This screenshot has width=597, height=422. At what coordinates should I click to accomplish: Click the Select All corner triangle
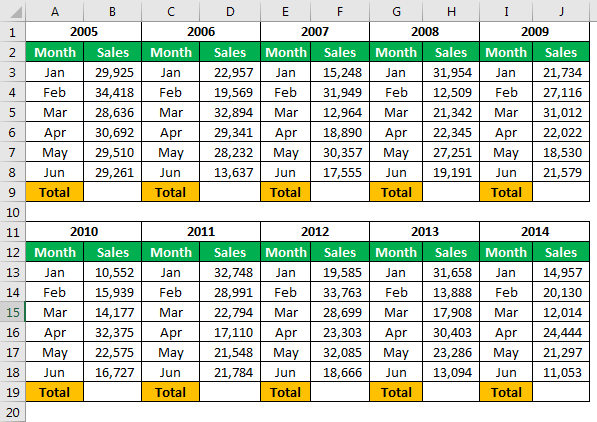[x=16, y=13]
